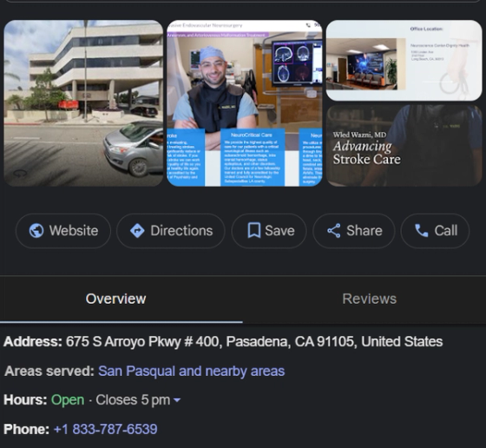Open the doctor in scrubs photo
The height and width of the screenshot is (448, 486).
(x=245, y=103)
